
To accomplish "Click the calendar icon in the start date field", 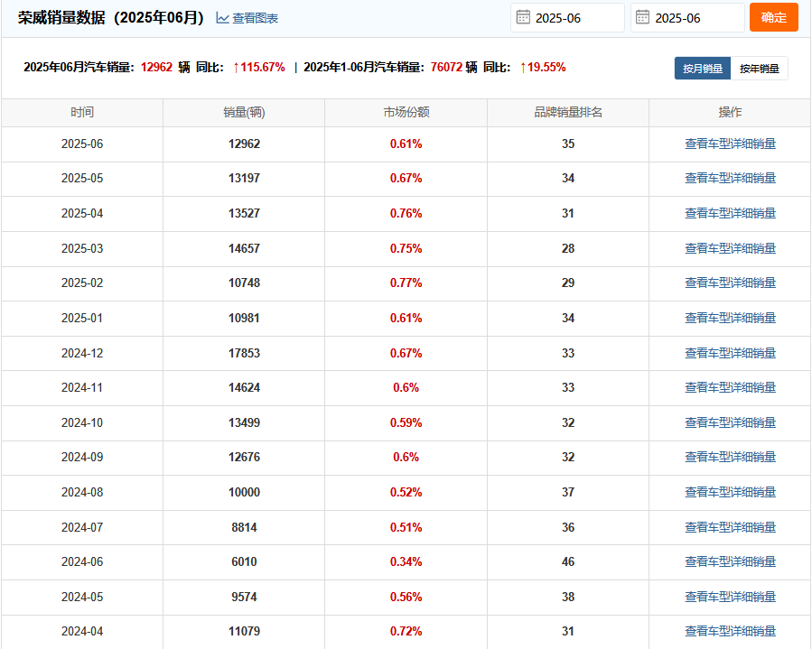I will [523, 17].
